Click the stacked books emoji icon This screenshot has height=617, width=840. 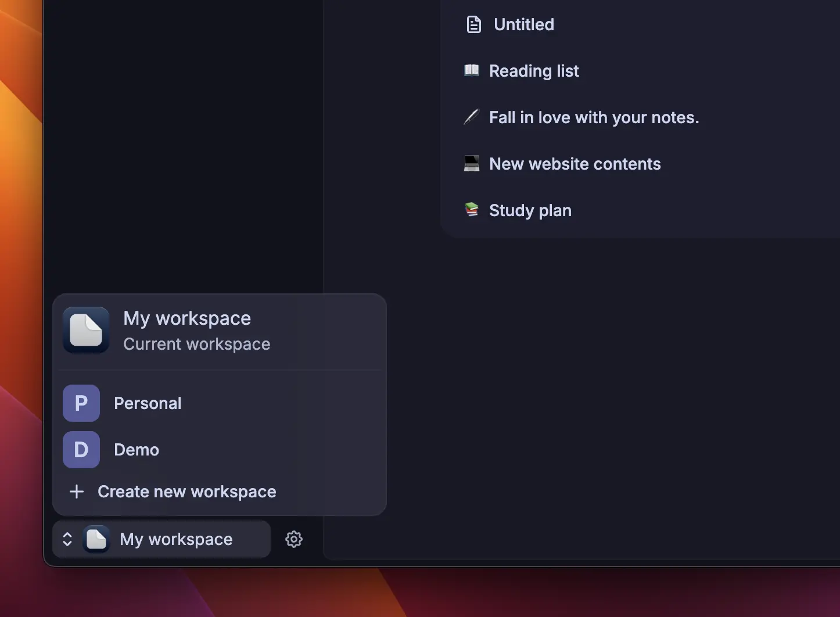pyautogui.click(x=472, y=209)
